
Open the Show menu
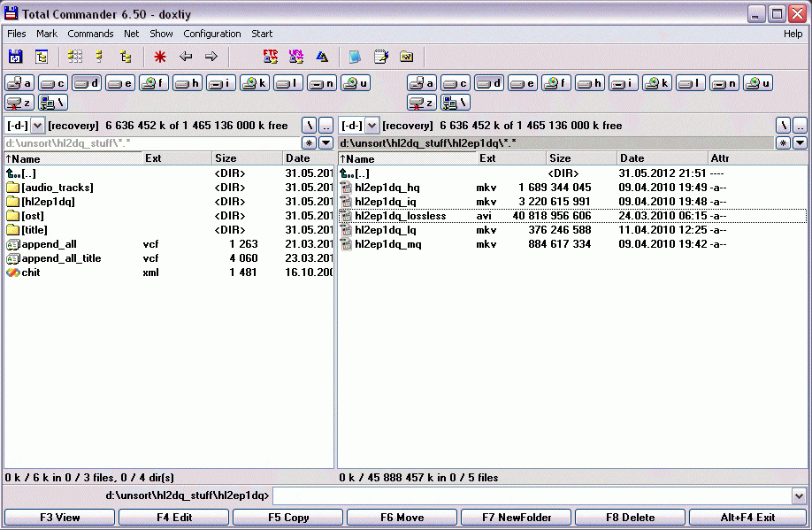161,34
